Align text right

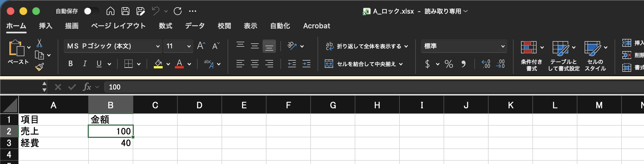click(x=269, y=64)
